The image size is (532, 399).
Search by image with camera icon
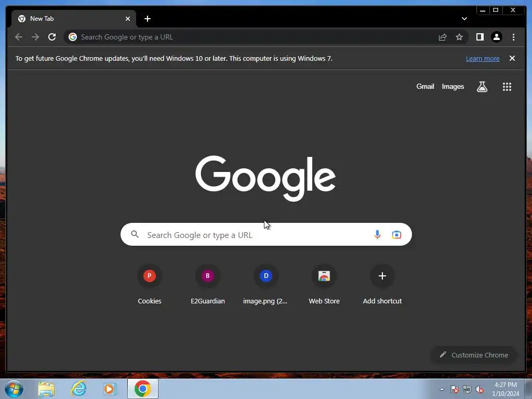(x=396, y=234)
